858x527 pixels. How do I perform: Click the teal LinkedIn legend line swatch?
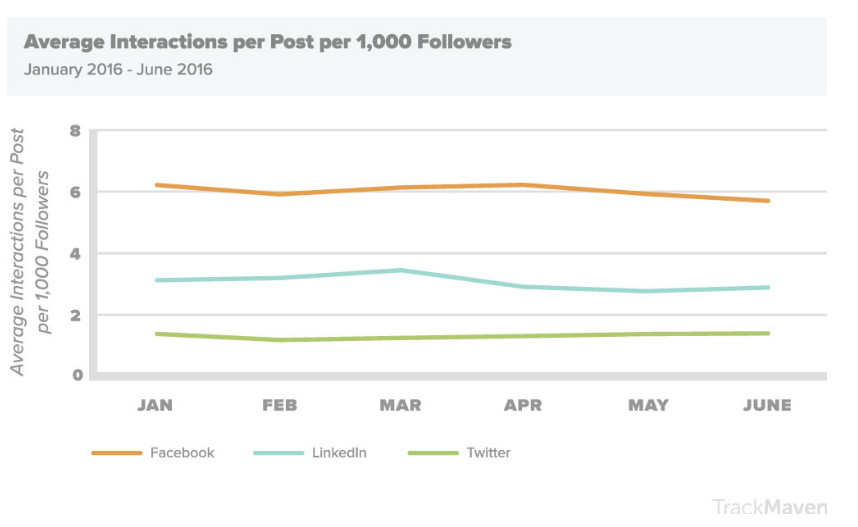[x=277, y=453]
